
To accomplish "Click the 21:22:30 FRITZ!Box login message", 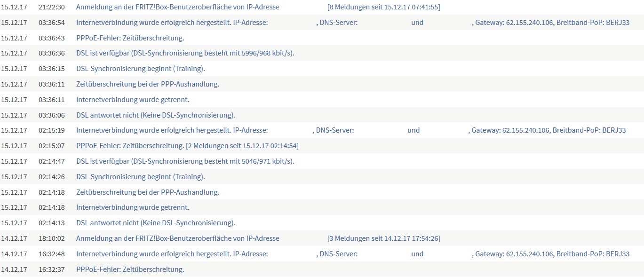I will [x=177, y=7].
